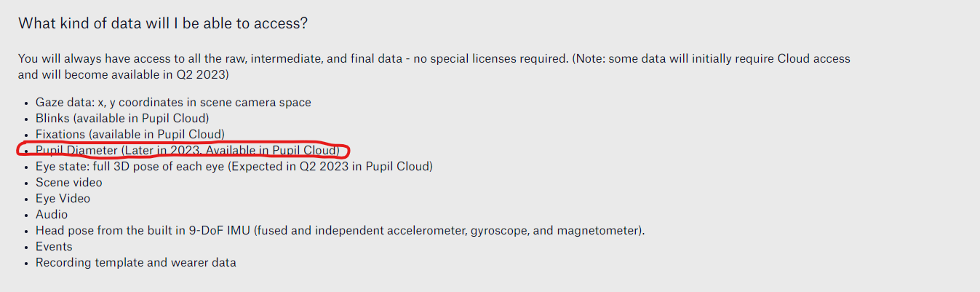The image size is (980, 292).
Task: Click the Audio list entry
Action: (x=52, y=214)
